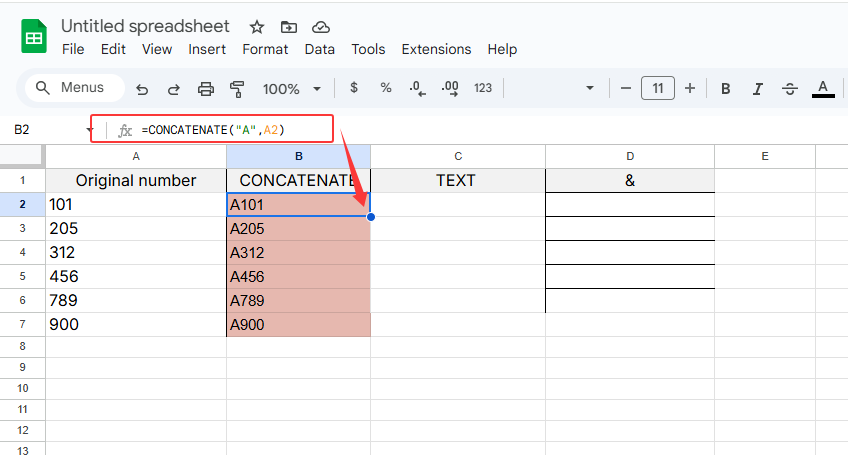The width and height of the screenshot is (848, 455).
Task: Click the increase font size plus button
Action: (690, 88)
